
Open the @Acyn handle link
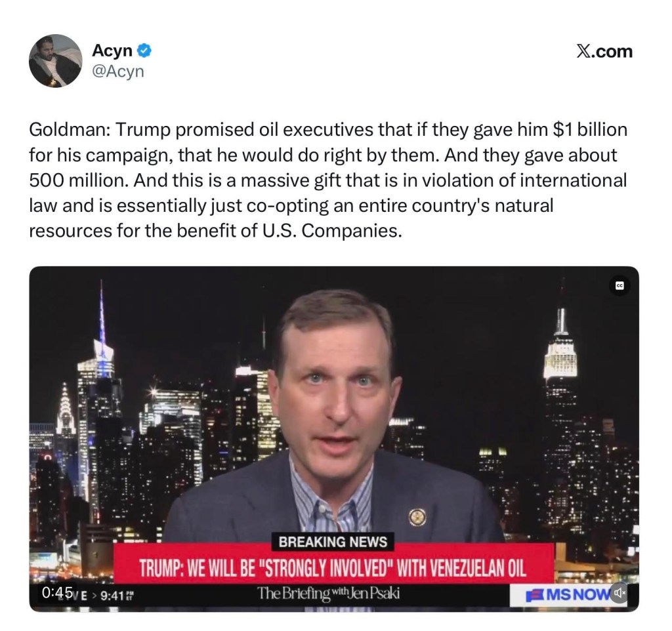(118, 71)
